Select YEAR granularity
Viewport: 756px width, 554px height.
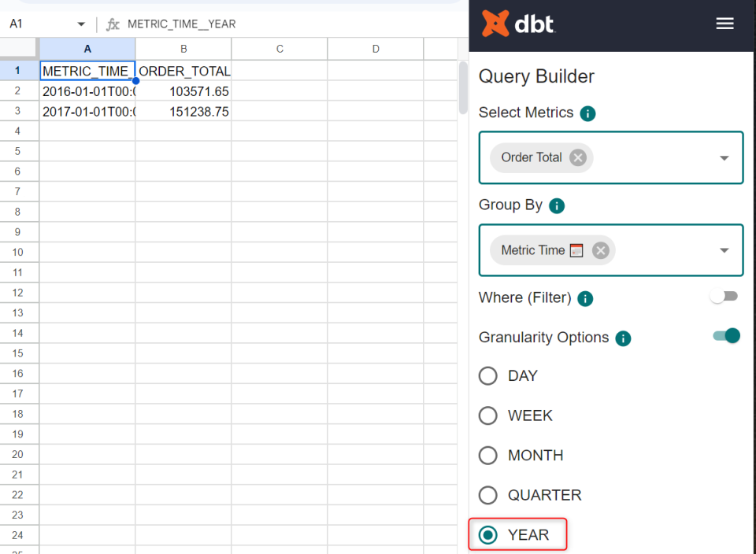pyautogui.click(x=488, y=535)
